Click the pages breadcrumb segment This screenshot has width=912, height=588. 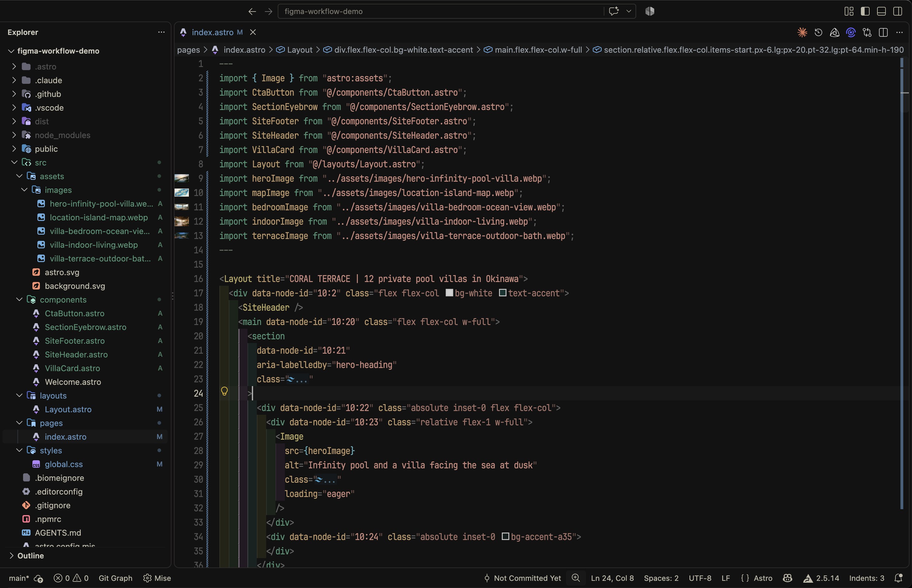[189, 50]
